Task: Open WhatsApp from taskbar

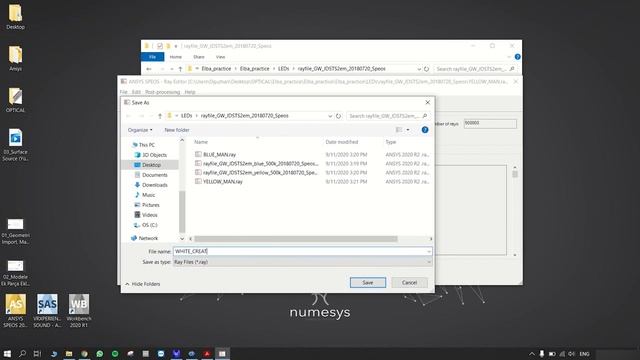Action: (x=100, y=354)
